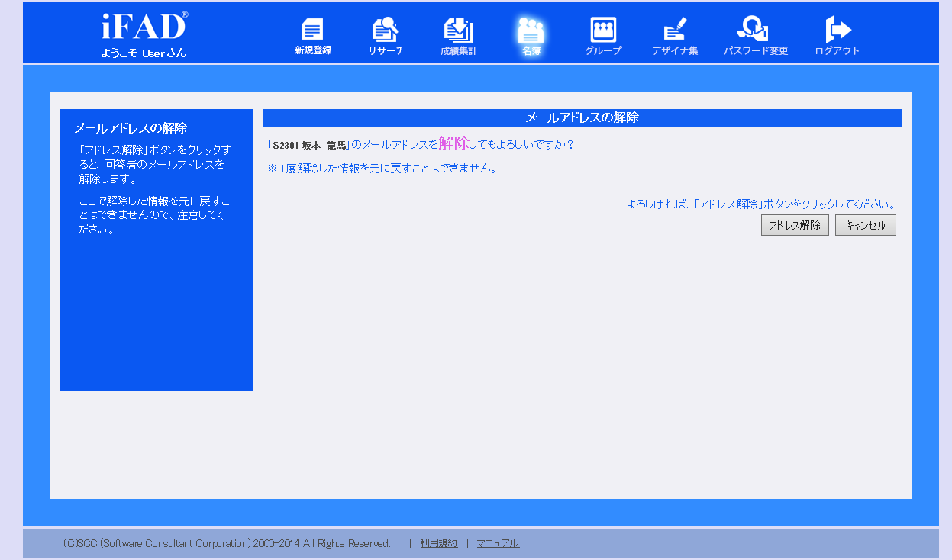This screenshot has width=952, height=560.
Task: Click the instruction text よろしければ、「アドレス解除」ボタンを…
Action: click(x=761, y=204)
